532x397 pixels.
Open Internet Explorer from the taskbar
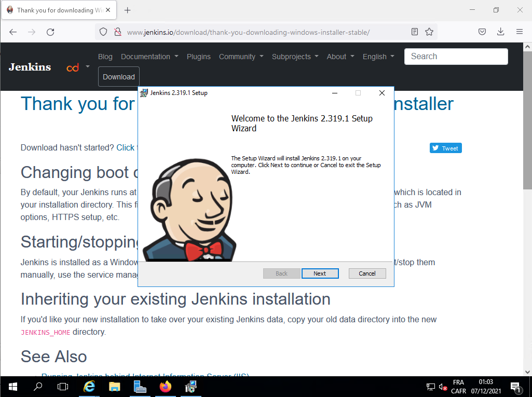tap(89, 387)
